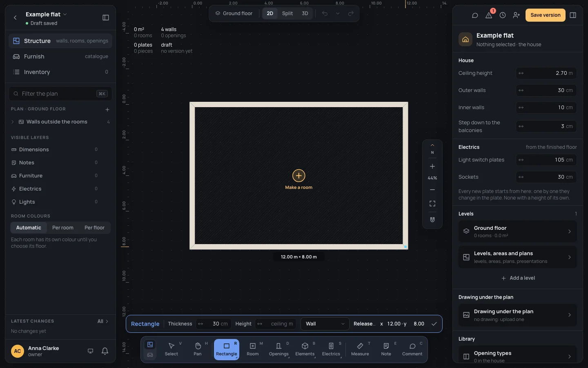Open the Furnish catalogue section

point(60,56)
